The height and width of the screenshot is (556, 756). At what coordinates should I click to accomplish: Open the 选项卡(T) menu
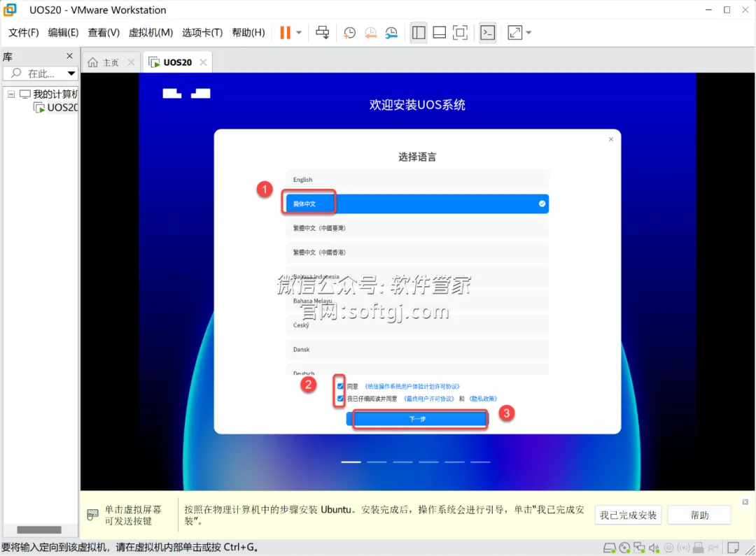click(x=202, y=32)
